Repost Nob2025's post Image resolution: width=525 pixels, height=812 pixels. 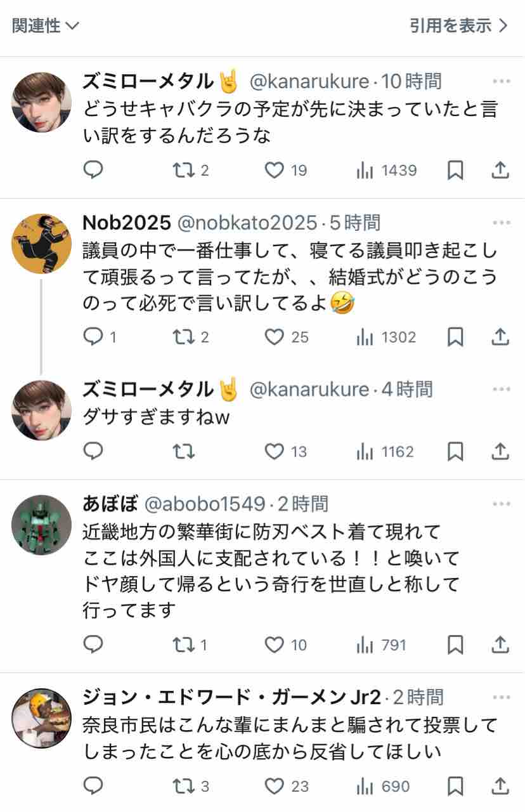pyautogui.click(x=191, y=337)
